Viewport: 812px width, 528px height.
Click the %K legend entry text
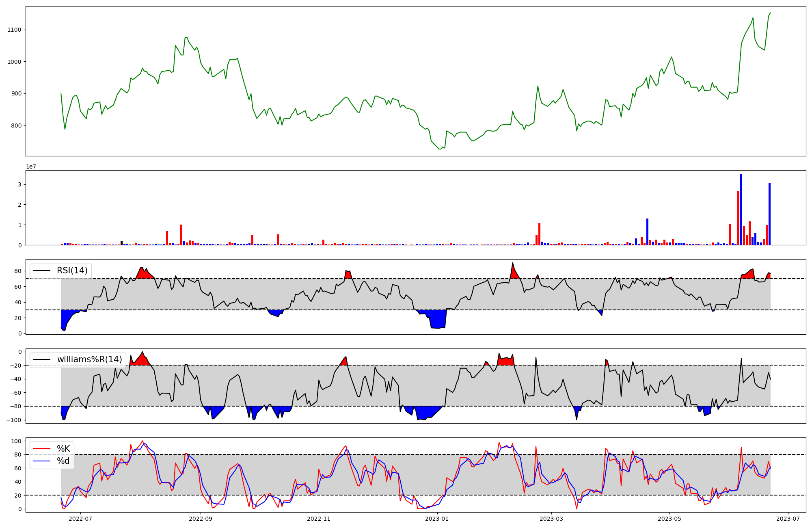point(63,449)
